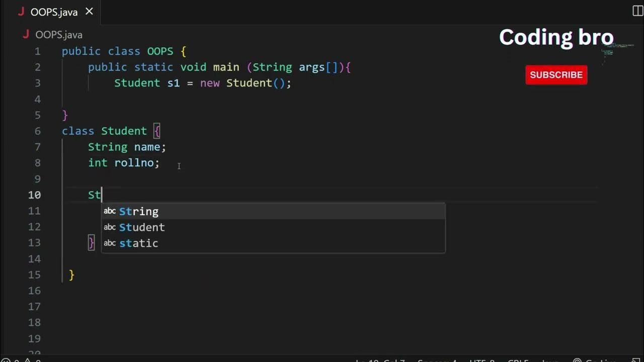Click the split editor layout icon
The image size is (644, 362).
pyautogui.click(x=637, y=11)
